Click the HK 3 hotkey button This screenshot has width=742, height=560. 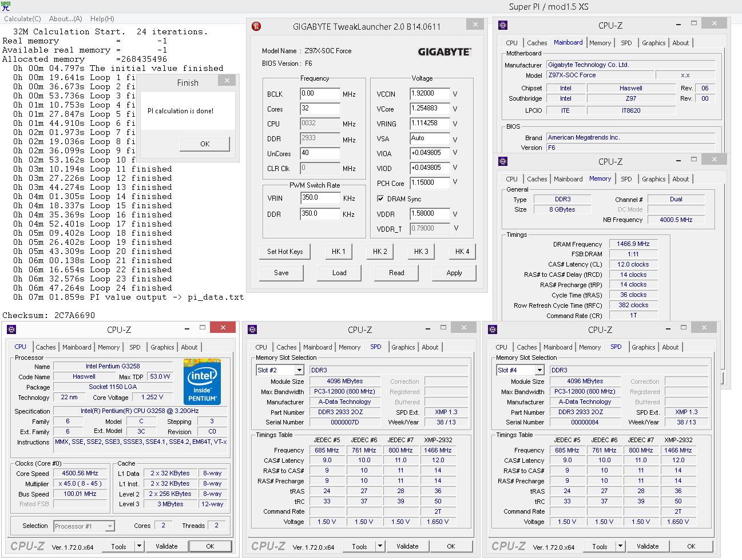421,251
